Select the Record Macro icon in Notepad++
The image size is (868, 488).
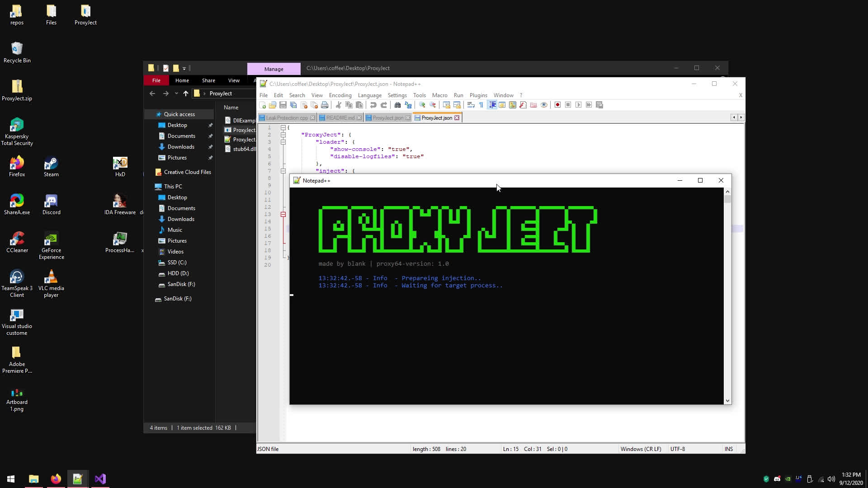tap(557, 105)
